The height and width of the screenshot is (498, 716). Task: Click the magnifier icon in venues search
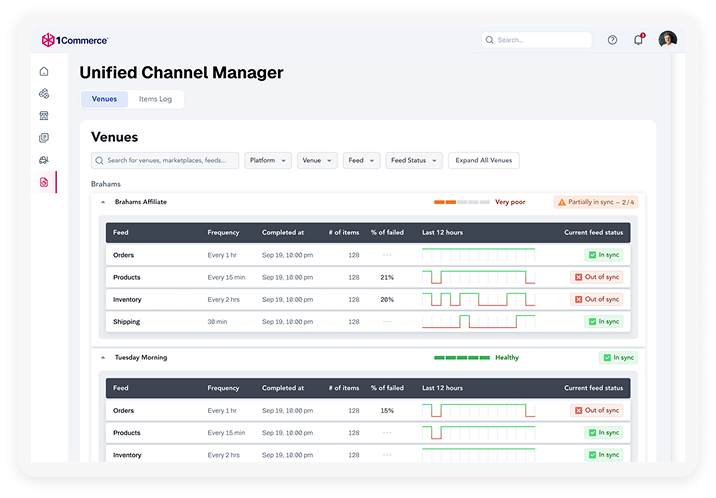[x=99, y=161]
